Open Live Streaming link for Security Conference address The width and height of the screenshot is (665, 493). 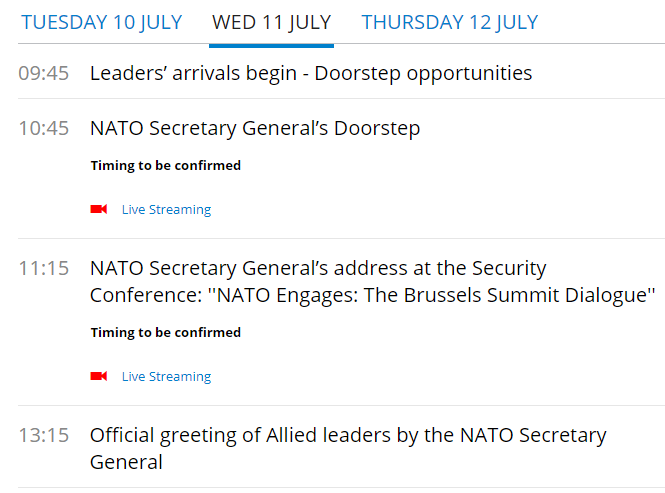coord(166,377)
